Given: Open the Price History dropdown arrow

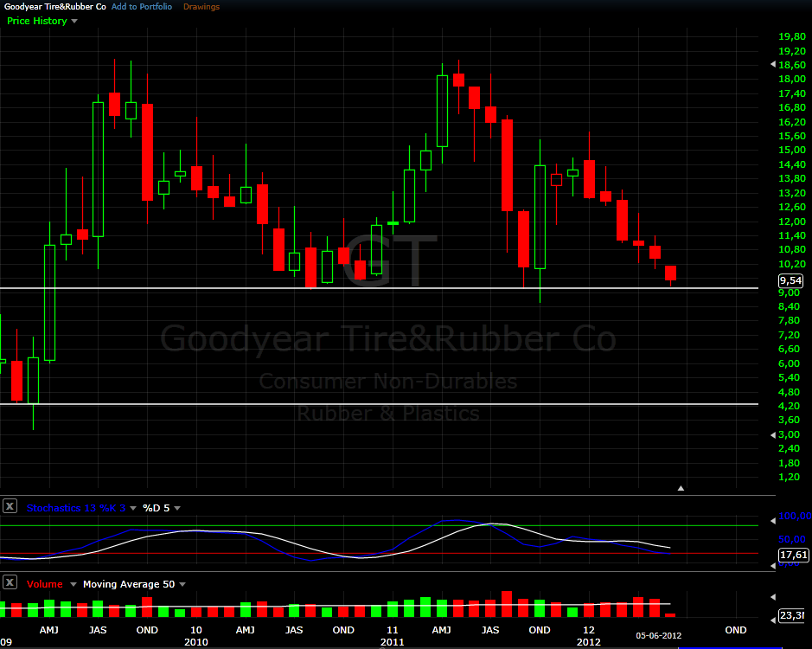Looking at the screenshot, I should [74, 22].
